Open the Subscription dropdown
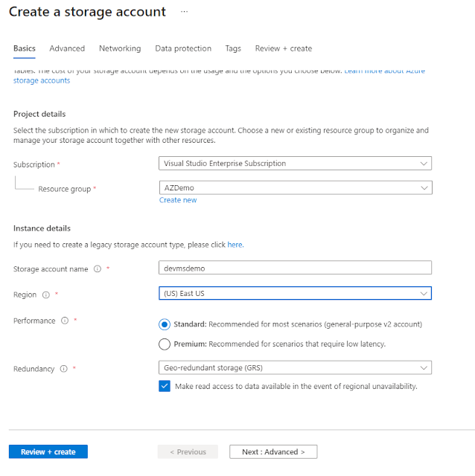This screenshot has width=475, height=476. (x=296, y=164)
